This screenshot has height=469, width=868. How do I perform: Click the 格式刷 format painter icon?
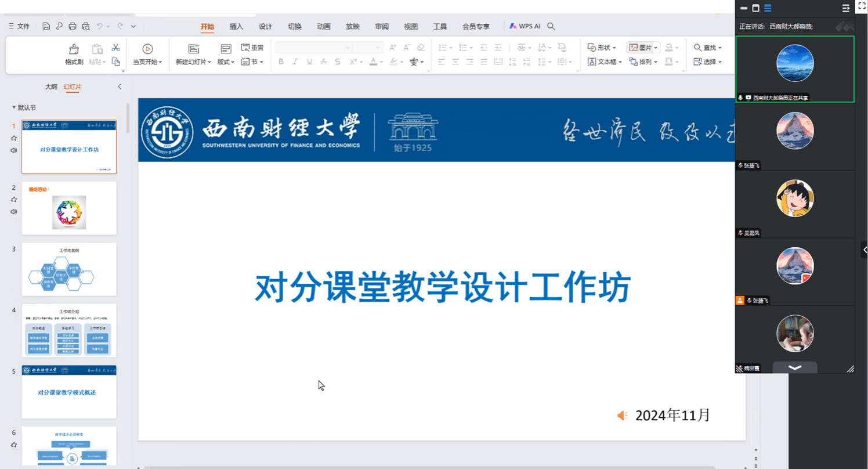74,49
